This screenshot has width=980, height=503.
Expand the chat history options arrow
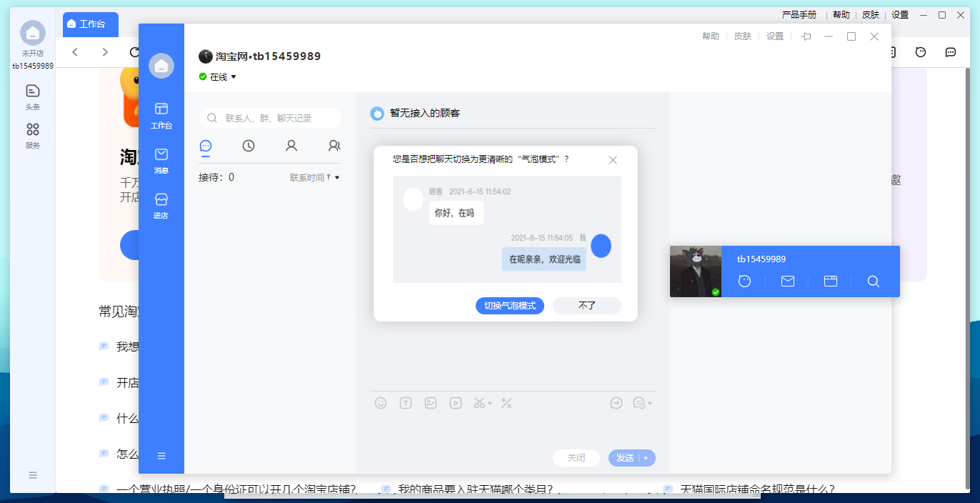650,403
